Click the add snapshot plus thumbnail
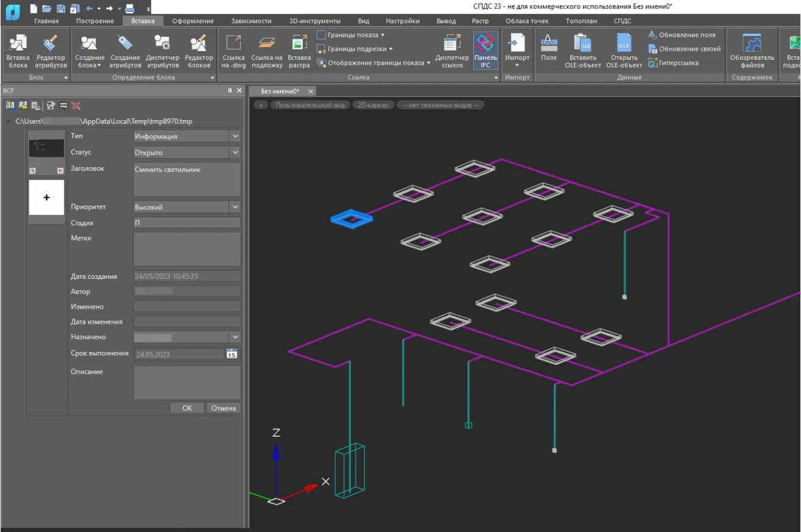 point(46,198)
